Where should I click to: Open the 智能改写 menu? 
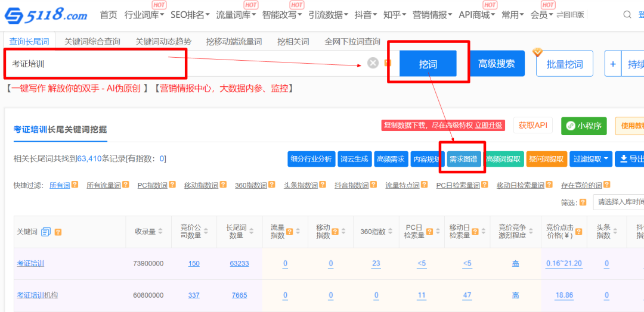tap(281, 15)
